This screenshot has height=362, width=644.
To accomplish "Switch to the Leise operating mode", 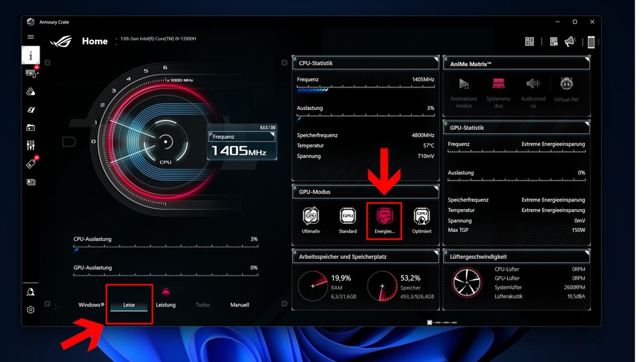I will 129,304.
